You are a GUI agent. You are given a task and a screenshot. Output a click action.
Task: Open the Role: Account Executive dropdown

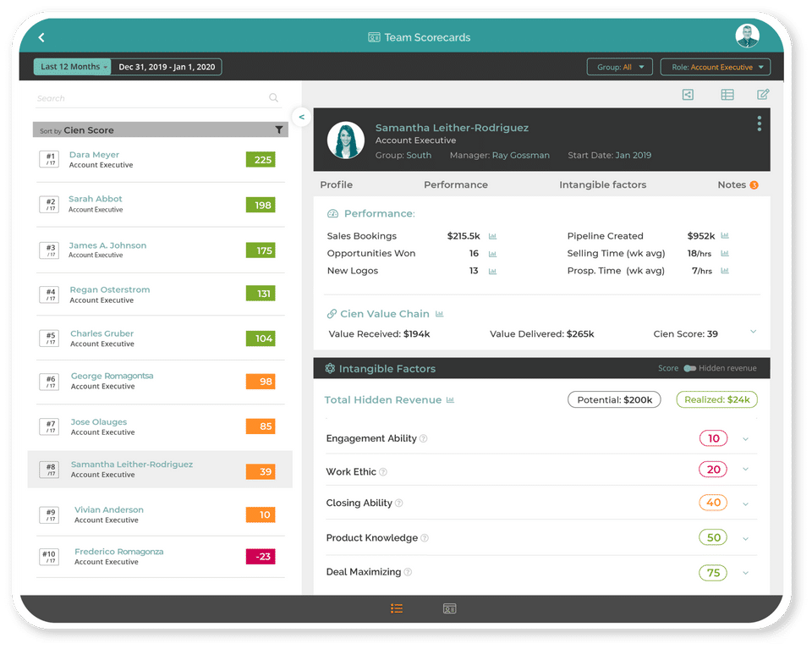[716, 67]
